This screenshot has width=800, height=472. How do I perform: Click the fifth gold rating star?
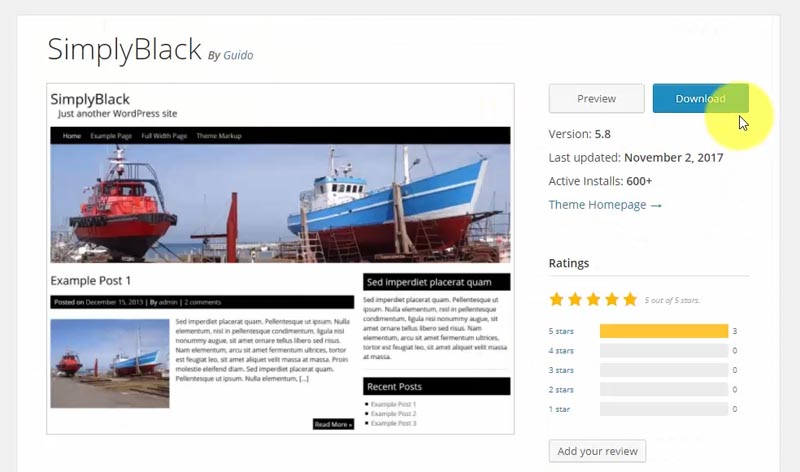point(630,300)
